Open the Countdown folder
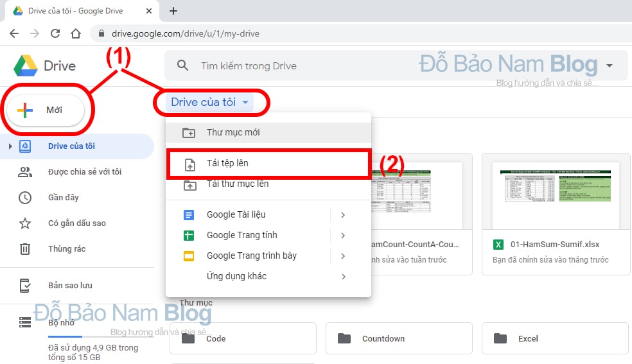The width and height of the screenshot is (632, 364). pos(399,338)
